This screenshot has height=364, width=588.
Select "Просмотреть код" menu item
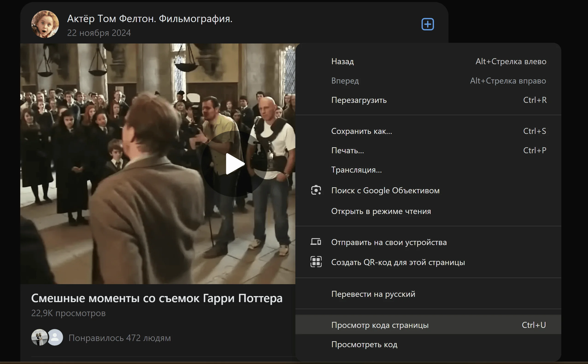364,344
